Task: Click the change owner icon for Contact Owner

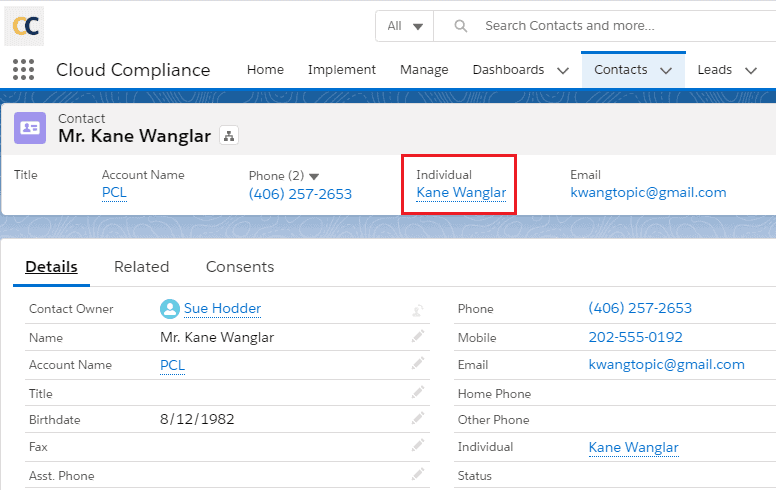Action: [417, 310]
